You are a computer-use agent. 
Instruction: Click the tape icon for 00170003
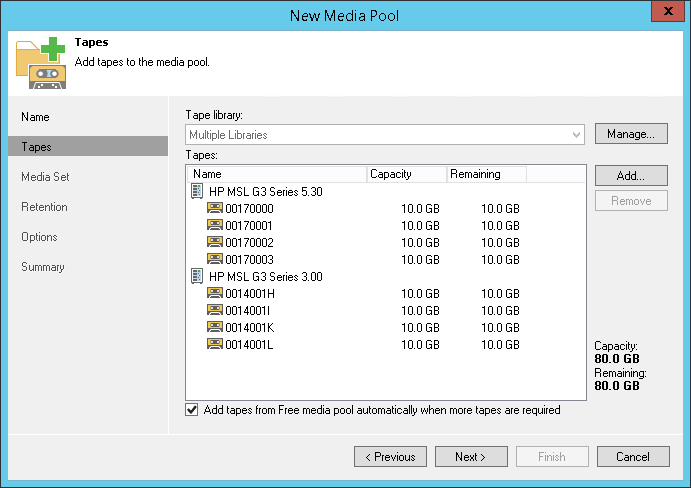[215, 259]
